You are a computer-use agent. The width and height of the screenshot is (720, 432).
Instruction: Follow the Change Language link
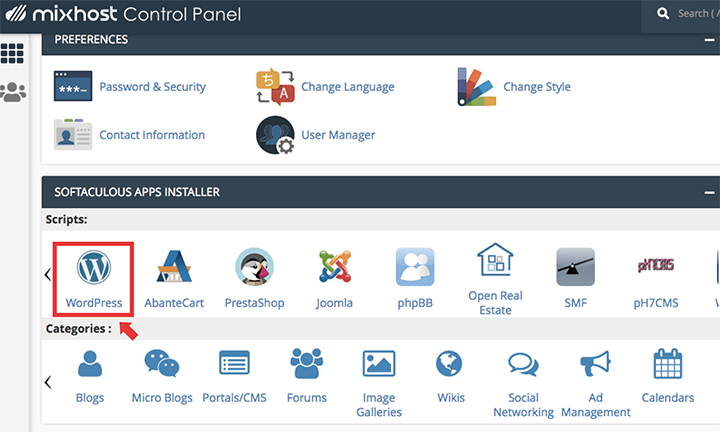point(348,87)
